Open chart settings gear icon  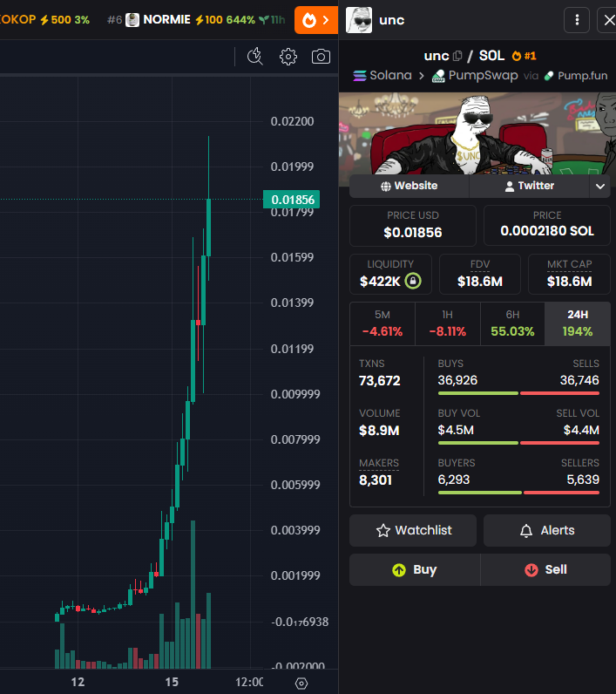[288, 57]
